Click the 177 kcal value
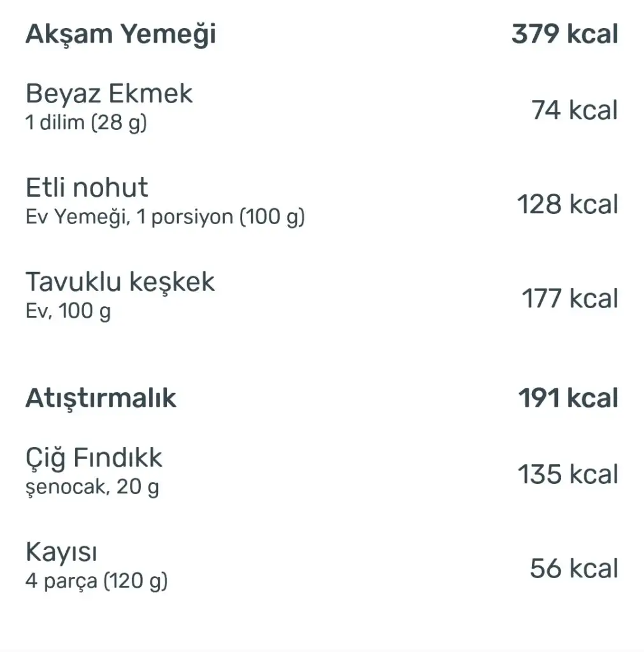The image size is (644, 652). click(x=569, y=299)
